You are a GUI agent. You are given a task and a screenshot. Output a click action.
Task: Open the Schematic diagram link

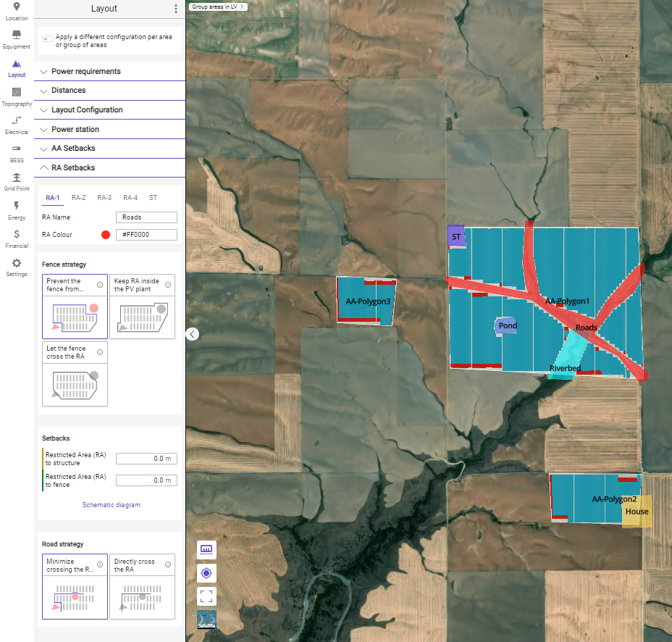[112, 505]
